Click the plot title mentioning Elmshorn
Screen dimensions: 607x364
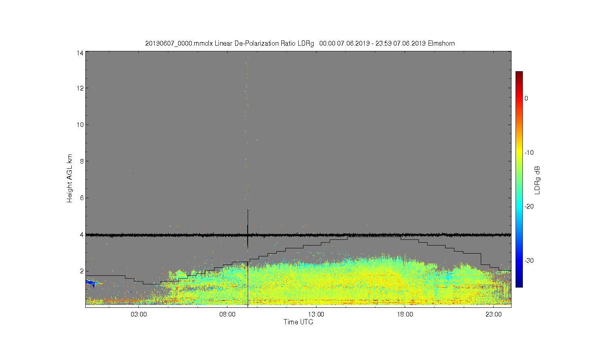pyautogui.click(x=300, y=43)
